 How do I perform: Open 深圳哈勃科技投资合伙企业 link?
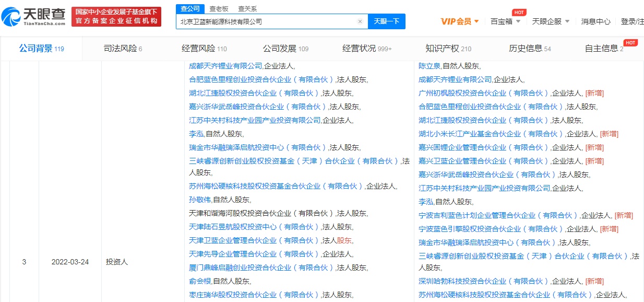tap(484, 281)
